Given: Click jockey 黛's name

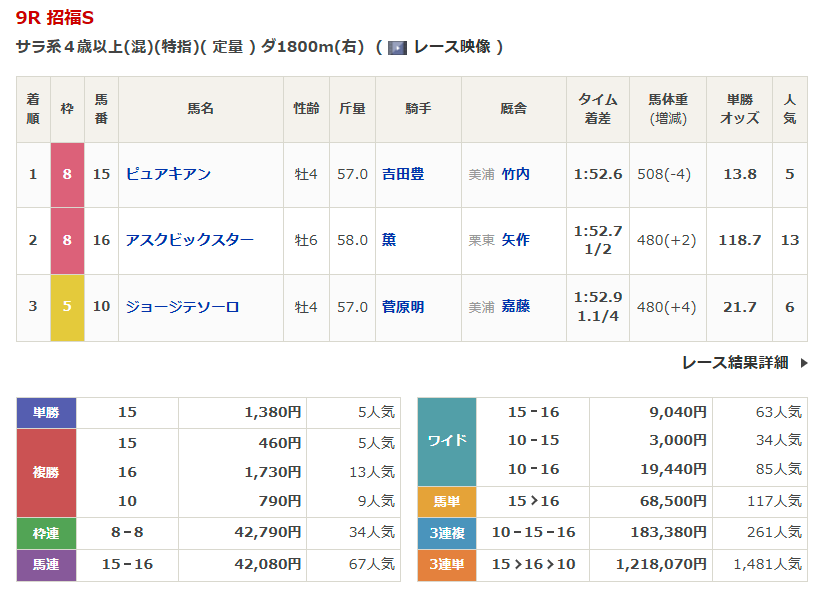Looking at the screenshot, I should [x=389, y=240].
